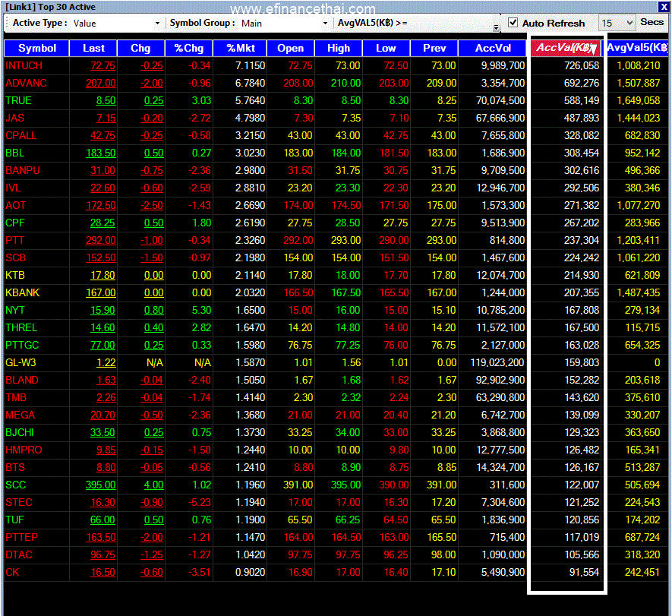The width and height of the screenshot is (672, 616).
Task: Select the ADVANC symbol
Action: coord(26,83)
